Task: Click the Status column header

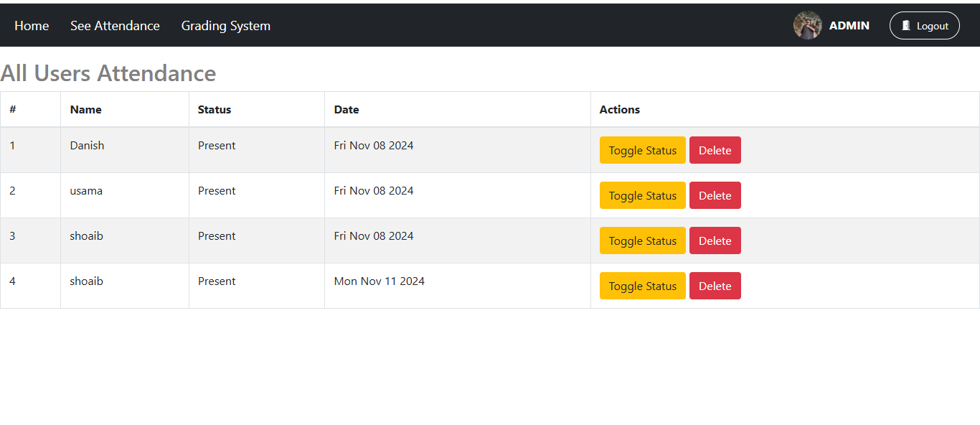Action: [x=215, y=110]
